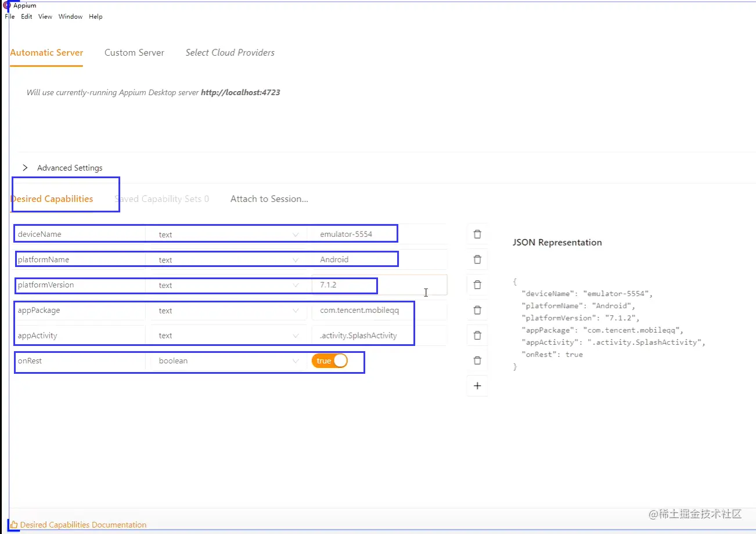The image size is (756, 534).
Task: Click the http://localhost:4723 server address text
Action: pyautogui.click(x=240, y=92)
